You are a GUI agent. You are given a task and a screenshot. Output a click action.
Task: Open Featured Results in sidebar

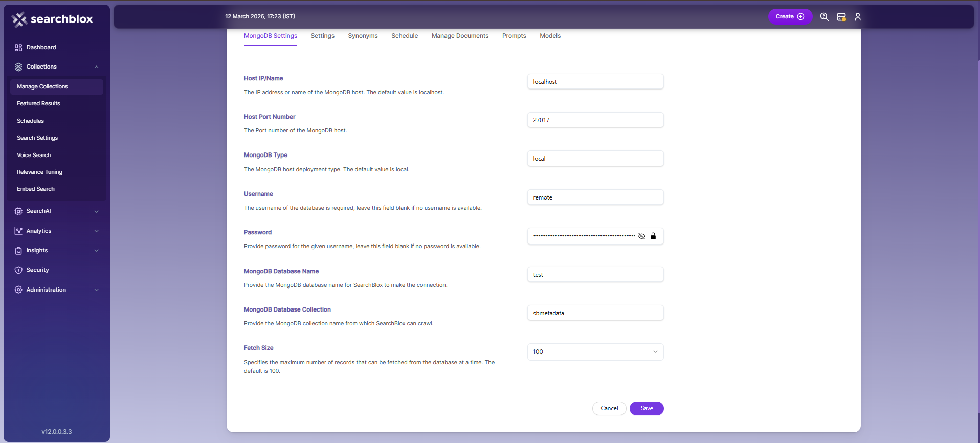click(38, 104)
